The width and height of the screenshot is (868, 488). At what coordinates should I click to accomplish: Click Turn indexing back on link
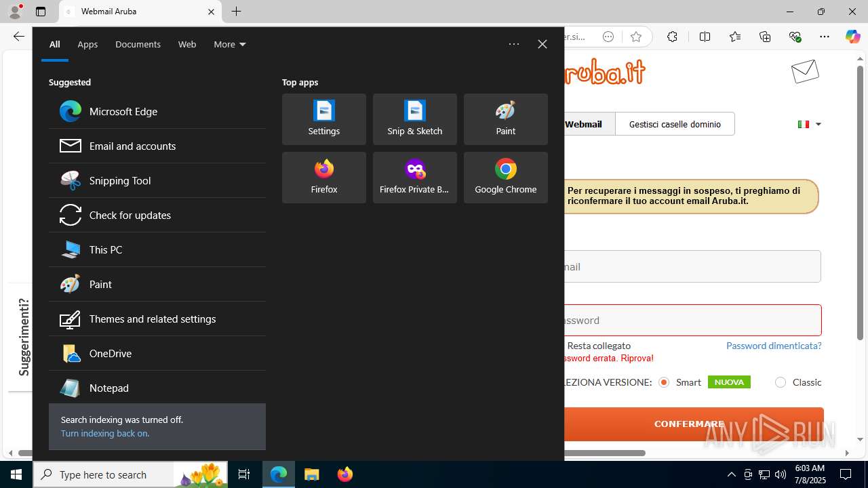105,433
